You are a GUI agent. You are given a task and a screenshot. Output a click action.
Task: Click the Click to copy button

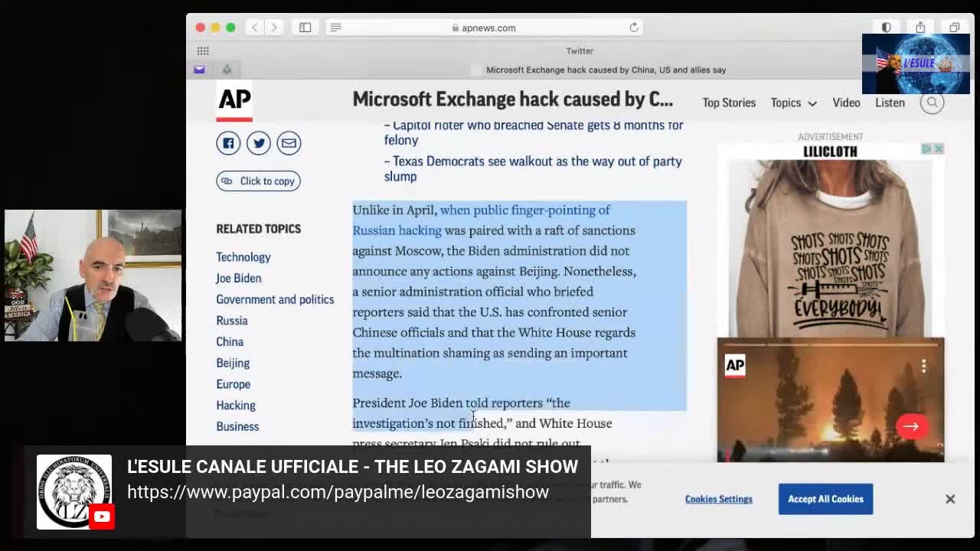pos(258,181)
